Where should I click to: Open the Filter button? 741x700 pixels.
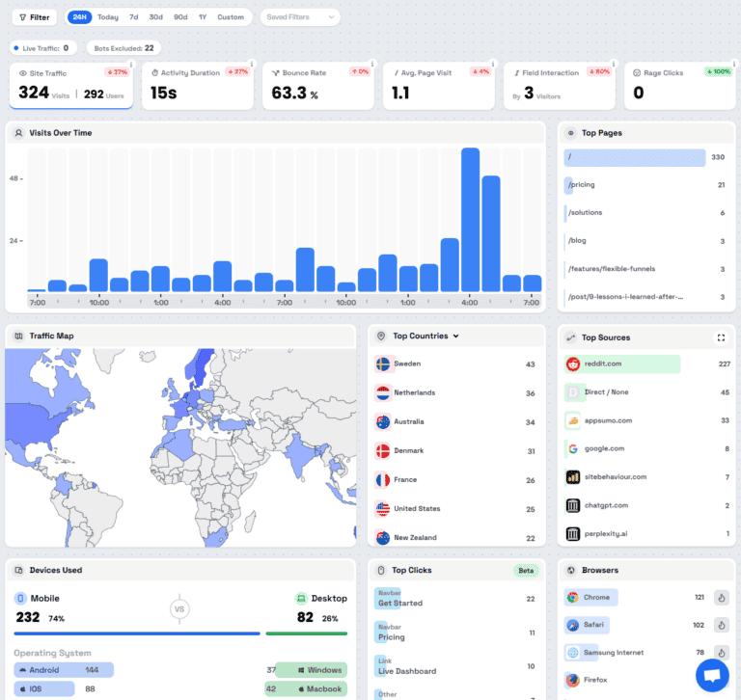coord(34,17)
